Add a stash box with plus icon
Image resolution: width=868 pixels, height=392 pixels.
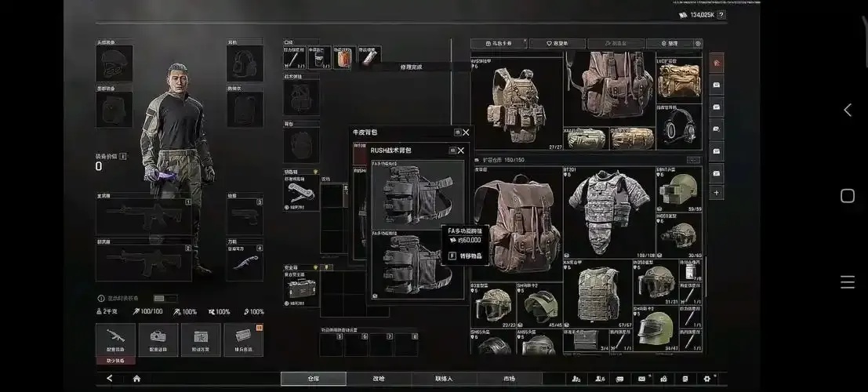click(717, 193)
